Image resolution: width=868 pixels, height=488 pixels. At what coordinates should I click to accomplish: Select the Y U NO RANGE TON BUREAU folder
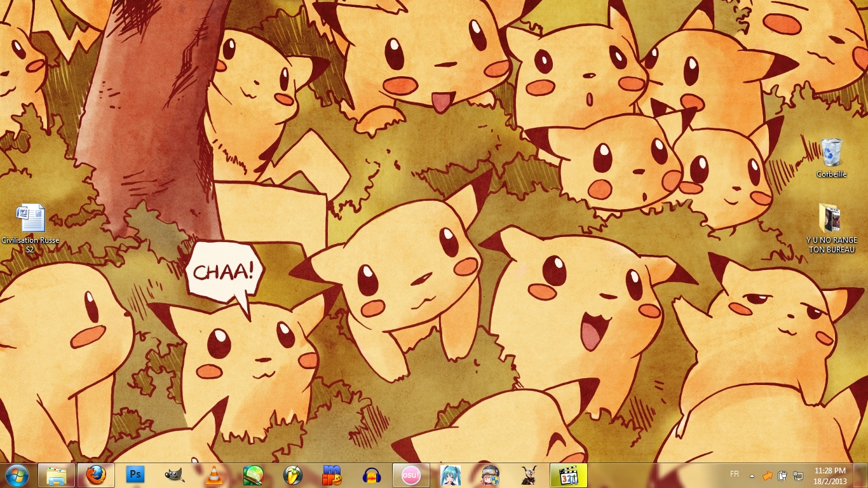coord(831,228)
